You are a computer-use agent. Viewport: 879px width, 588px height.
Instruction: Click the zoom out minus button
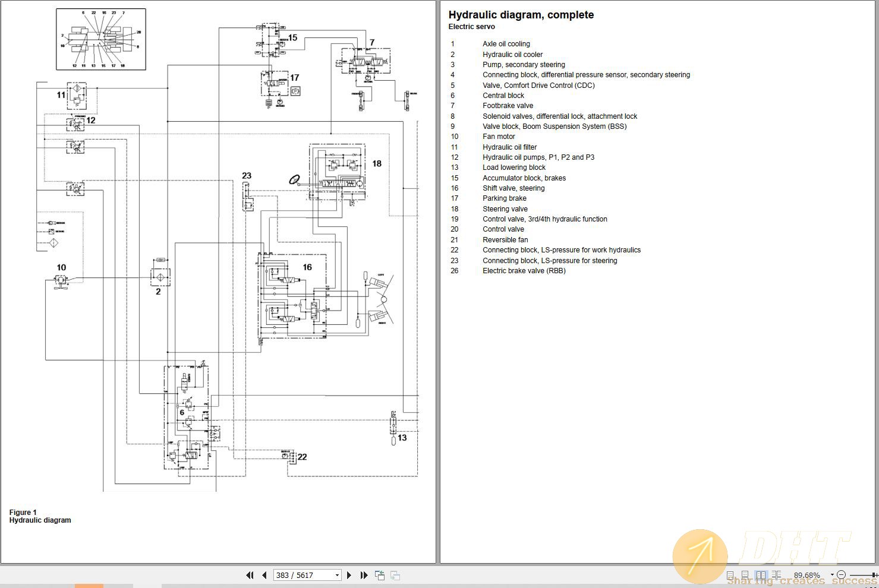click(x=841, y=575)
